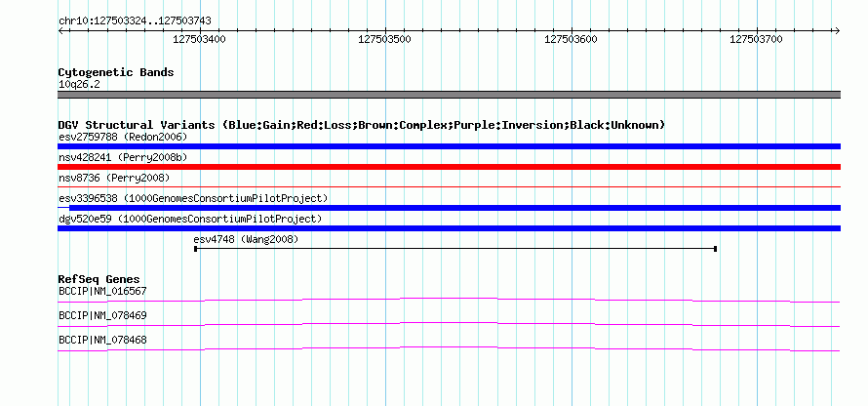Open gene BCCIP|NM_078468 label
868x406 pixels.
[103, 340]
